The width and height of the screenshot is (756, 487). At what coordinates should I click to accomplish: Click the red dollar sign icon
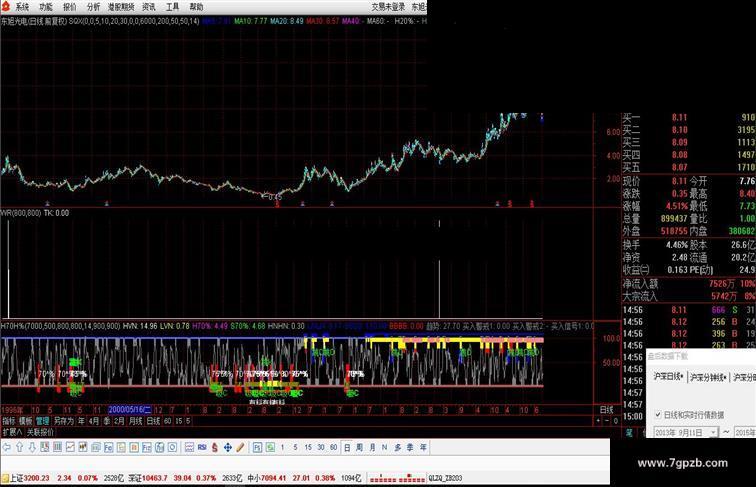click(215, 447)
